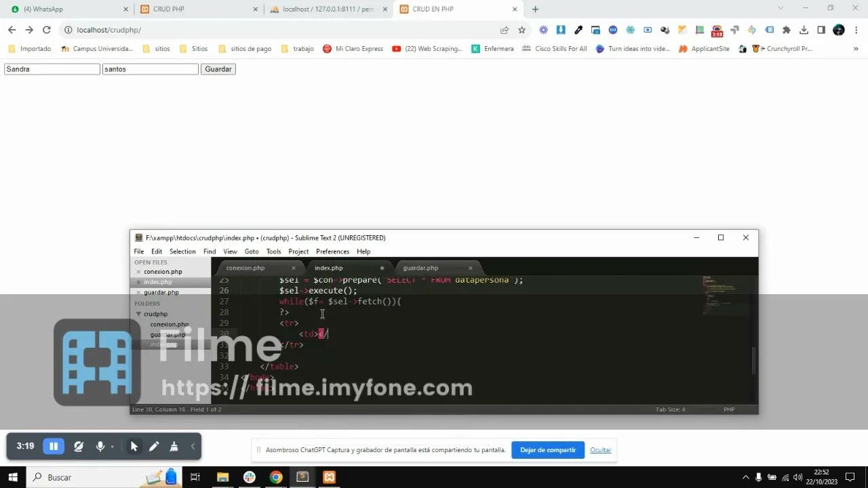Open the ChatGPT screen capture extension icon
This screenshot has width=868, height=488.
pyautogui.click(x=717, y=30)
